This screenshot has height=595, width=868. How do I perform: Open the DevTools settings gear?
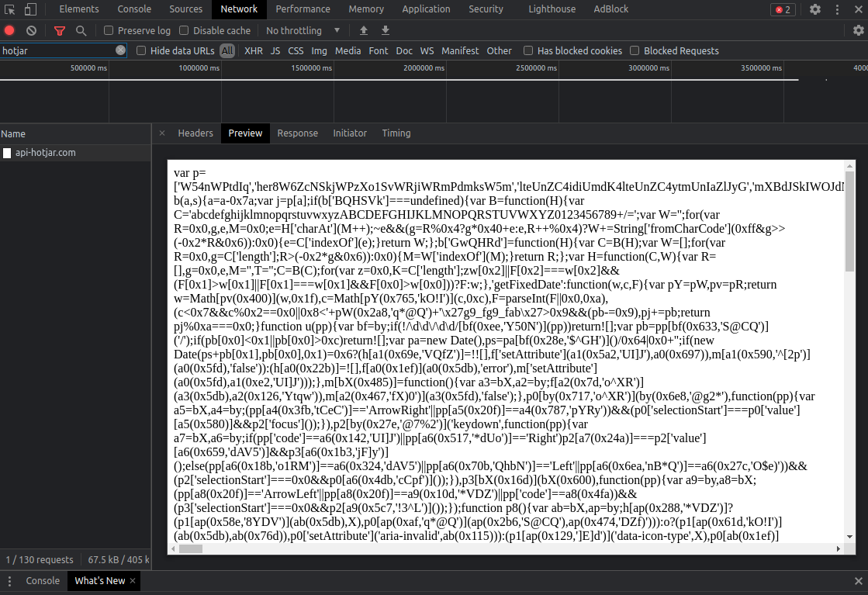[x=815, y=9]
